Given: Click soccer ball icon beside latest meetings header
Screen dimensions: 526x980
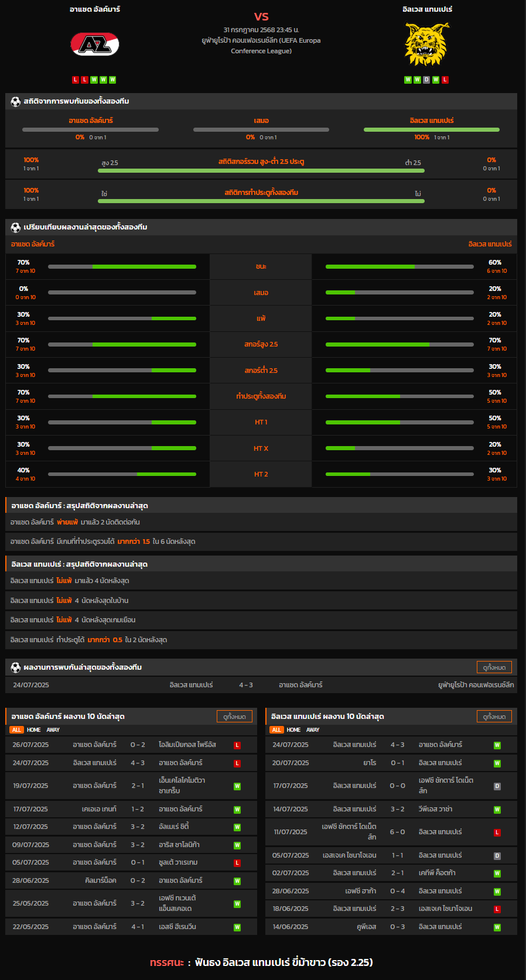Looking at the screenshot, I should tap(16, 667).
